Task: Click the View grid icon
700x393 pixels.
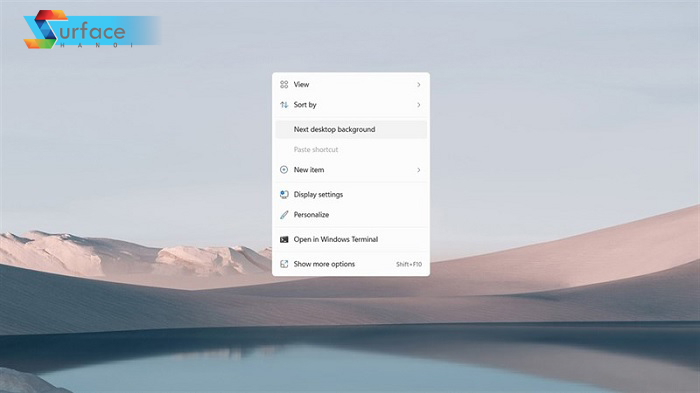Action: coord(284,84)
